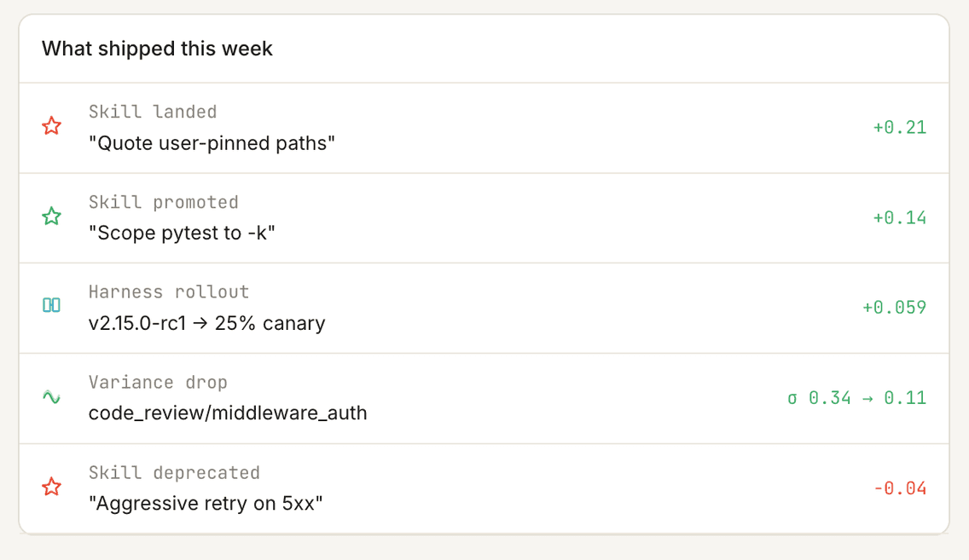This screenshot has width=969, height=560.
Task: Click the Variance drop wave icon
Action: tap(52, 396)
